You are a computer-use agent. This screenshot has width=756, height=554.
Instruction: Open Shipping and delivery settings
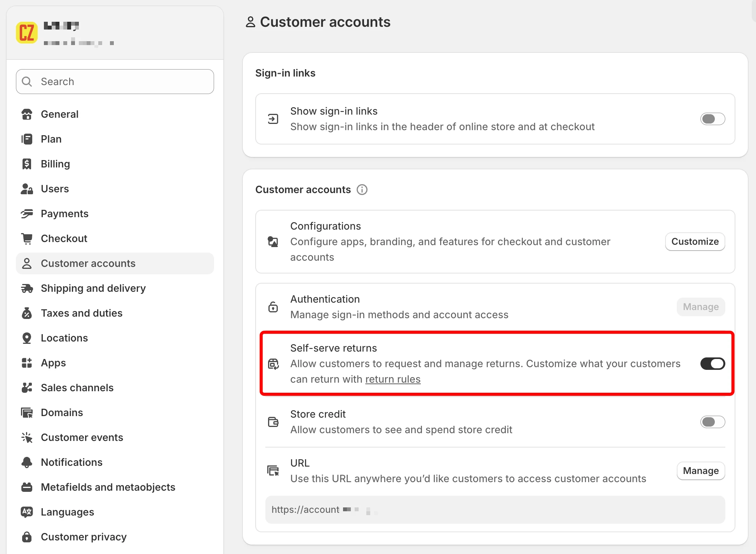coord(115,288)
